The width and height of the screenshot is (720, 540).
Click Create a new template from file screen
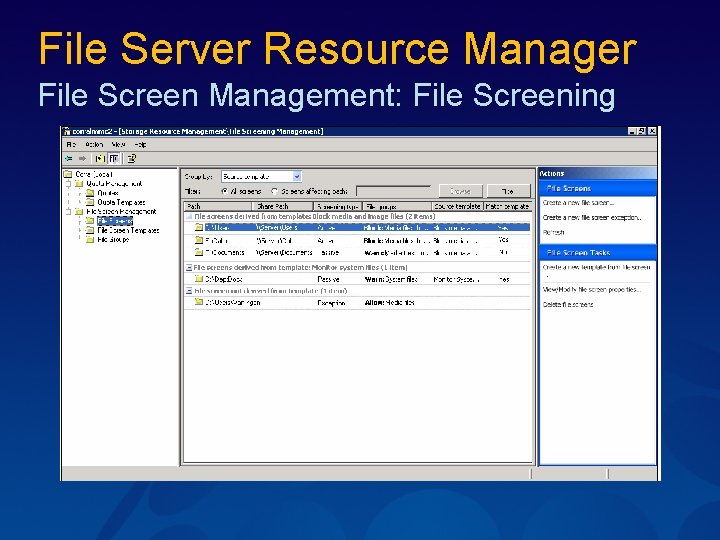596,267
